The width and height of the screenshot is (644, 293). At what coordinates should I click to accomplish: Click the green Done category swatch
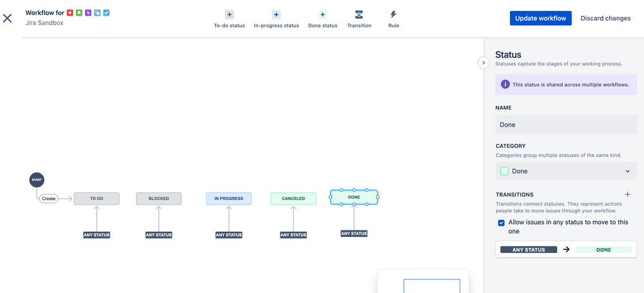pyautogui.click(x=505, y=171)
